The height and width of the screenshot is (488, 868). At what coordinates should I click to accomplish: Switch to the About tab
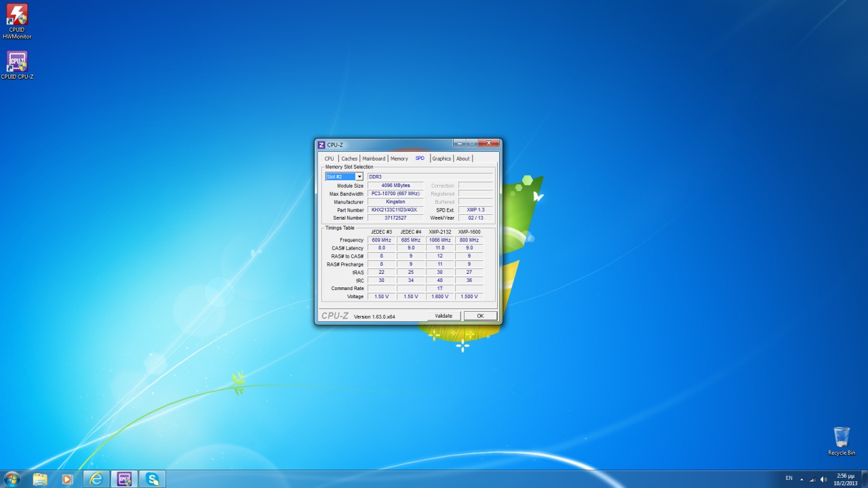point(462,159)
